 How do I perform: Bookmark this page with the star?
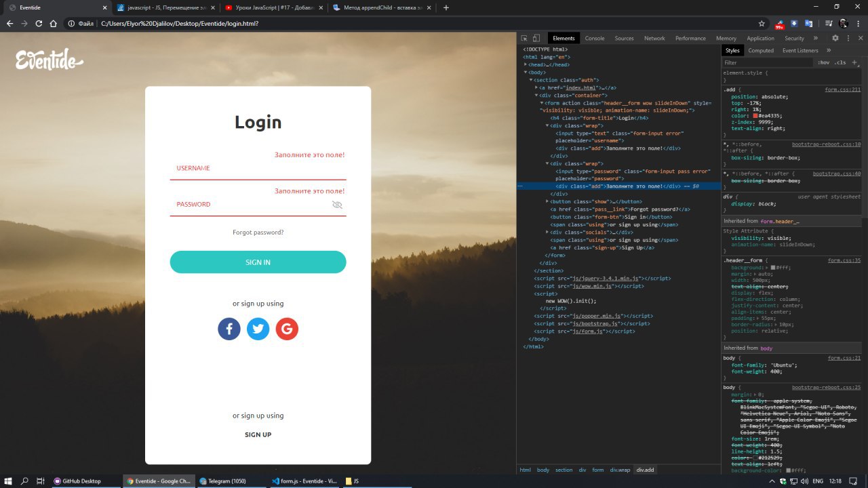tap(762, 23)
